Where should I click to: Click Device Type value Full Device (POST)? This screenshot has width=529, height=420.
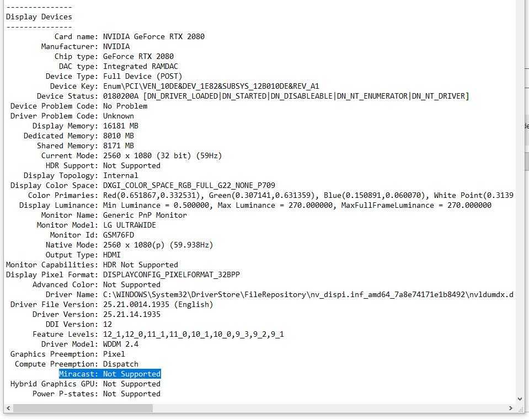coord(143,76)
